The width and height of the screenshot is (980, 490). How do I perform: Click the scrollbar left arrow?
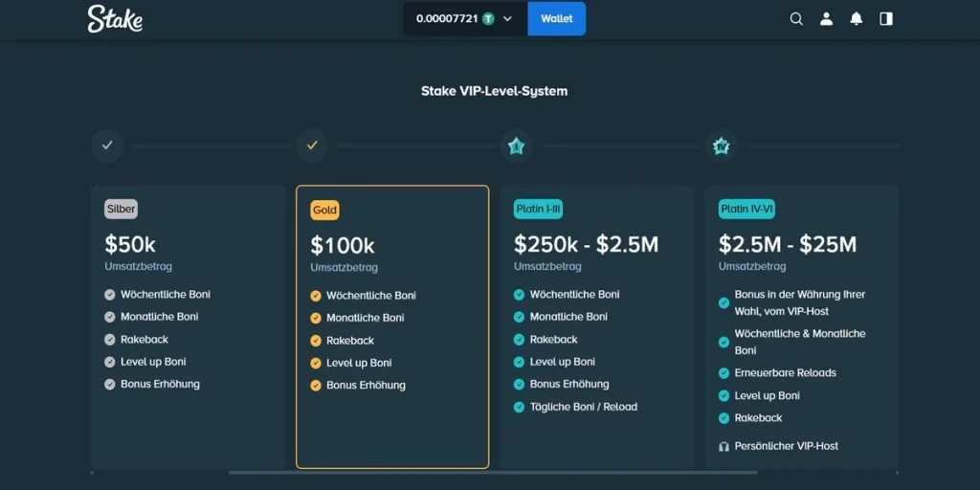coord(93,473)
